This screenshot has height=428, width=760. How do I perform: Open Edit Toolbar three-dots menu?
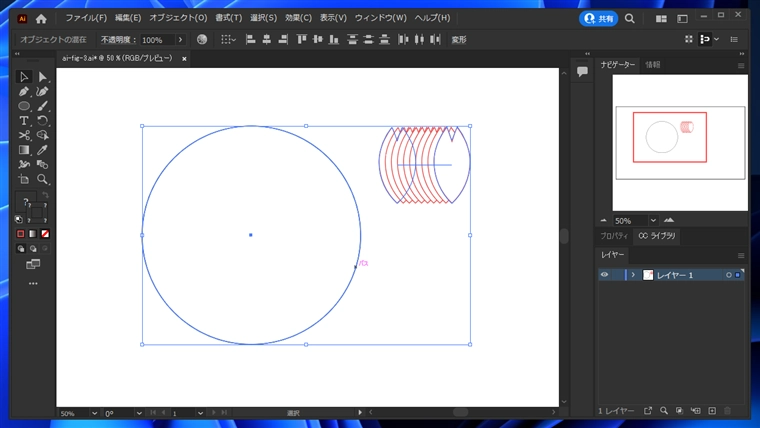pos(33,284)
